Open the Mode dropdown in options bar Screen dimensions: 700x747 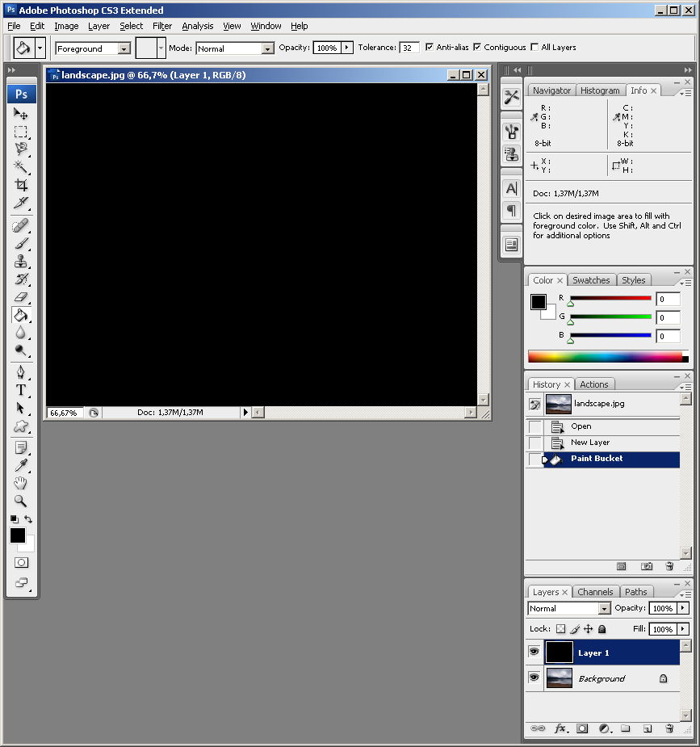coord(235,48)
